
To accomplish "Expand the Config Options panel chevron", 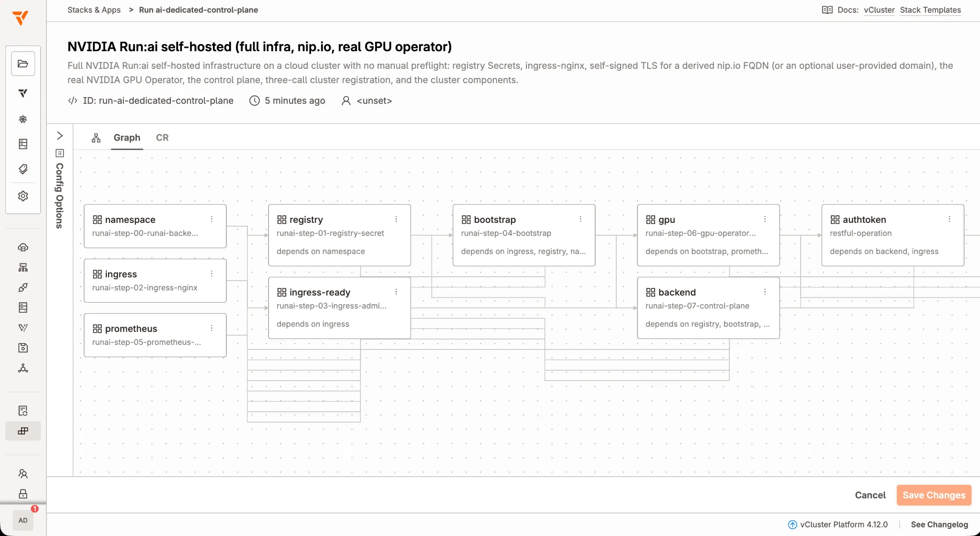I will point(60,136).
